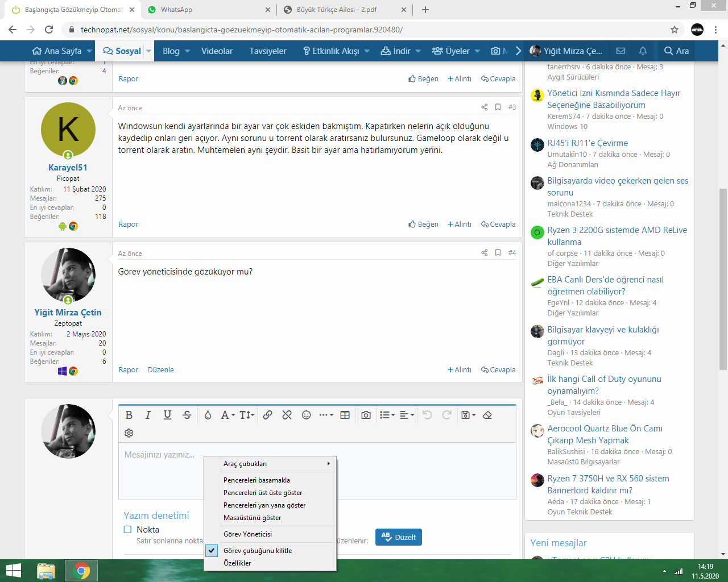Bookmark post #4
This screenshot has height=582, width=728.
point(498,252)
